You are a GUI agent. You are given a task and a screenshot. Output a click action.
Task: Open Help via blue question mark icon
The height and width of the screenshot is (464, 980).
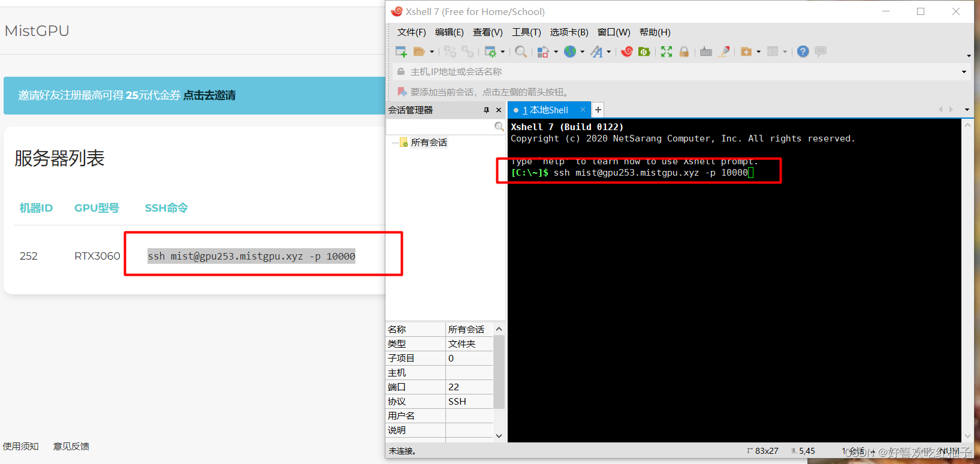coord(803,52)
